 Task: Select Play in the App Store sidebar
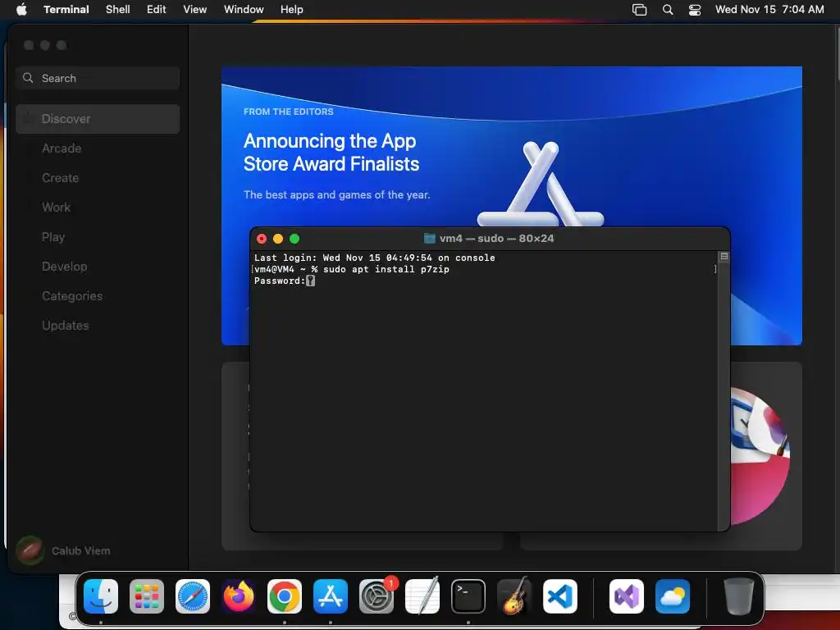(x=98, y=237)
